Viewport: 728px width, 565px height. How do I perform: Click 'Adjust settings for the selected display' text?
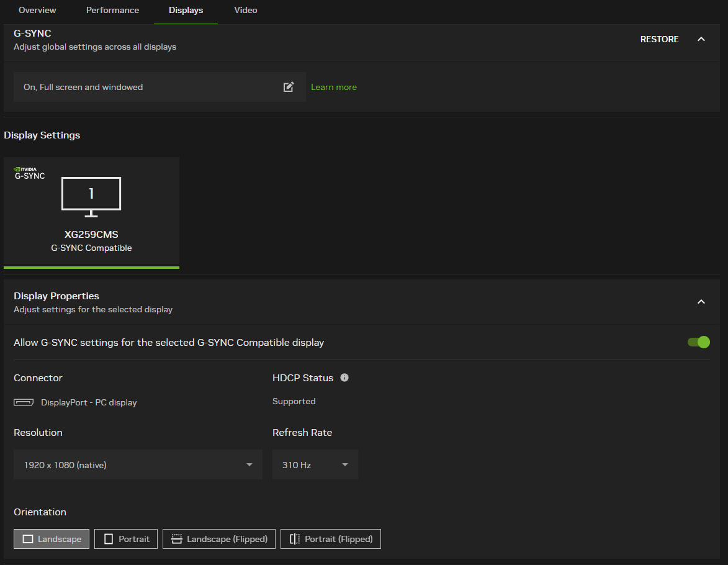[93, 309]
